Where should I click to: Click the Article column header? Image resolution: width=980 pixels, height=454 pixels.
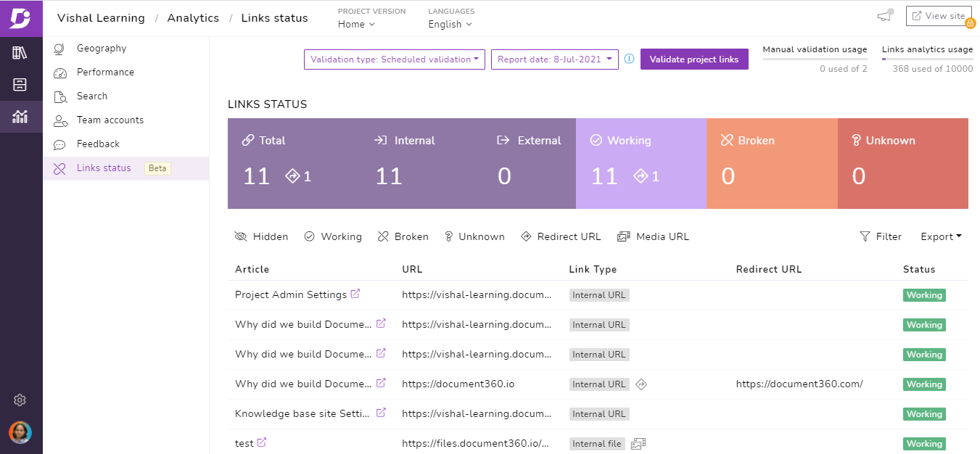click(x=252, y=269)
